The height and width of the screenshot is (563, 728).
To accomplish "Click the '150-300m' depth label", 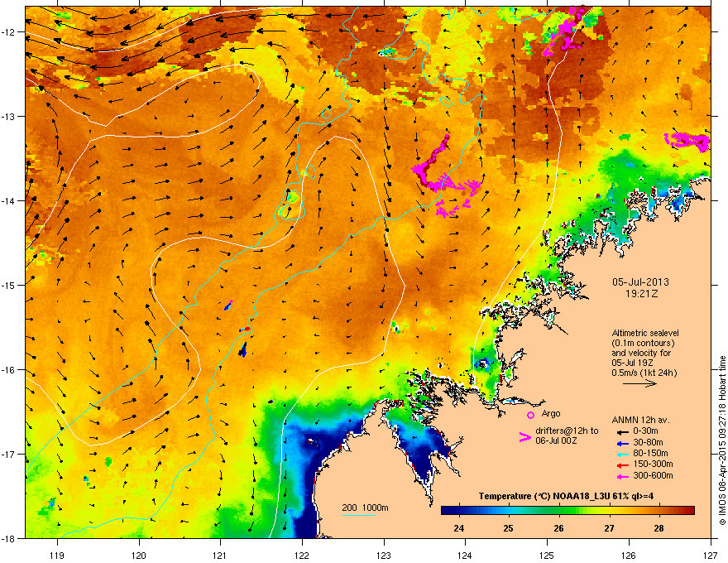I will point(653,464).
